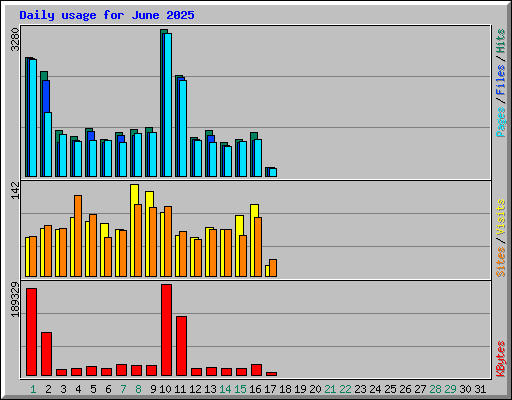Viewport: 512px width, 400px height.
Task: Click the day 11 cyan pages bar
Action: [183, 128]
